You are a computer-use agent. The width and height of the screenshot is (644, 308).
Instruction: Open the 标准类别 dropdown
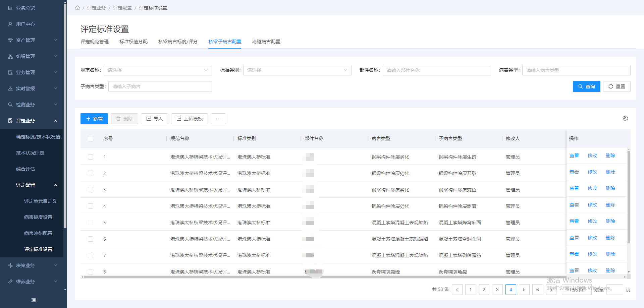click(x=297, y=70)
